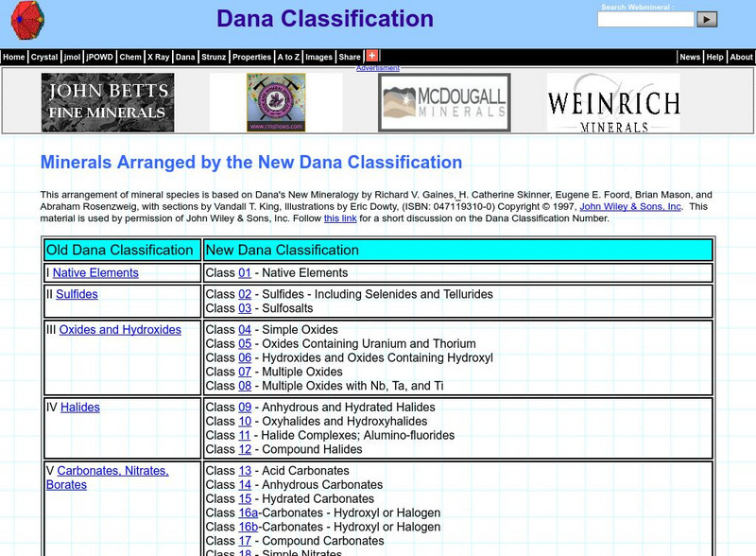Viewport: 756px width, 556px height.
Task: Open Class 12 Compound Halides link
Action: 245,449
